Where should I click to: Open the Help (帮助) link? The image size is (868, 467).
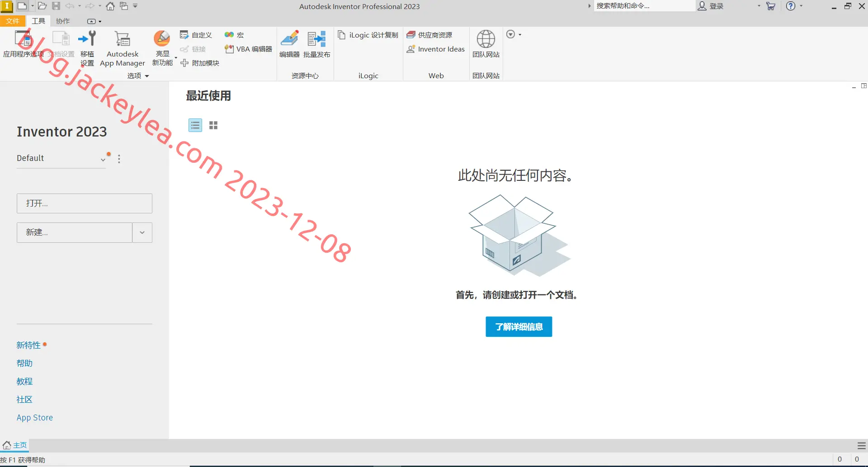(24, 363)
